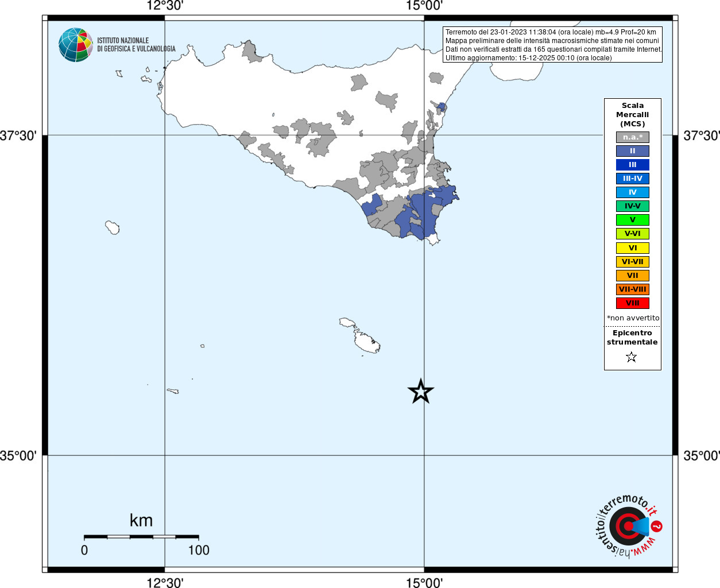Screen dimensions: 720x588
Task: Select the III intensity legend swatch
Action: coord(633,165)
